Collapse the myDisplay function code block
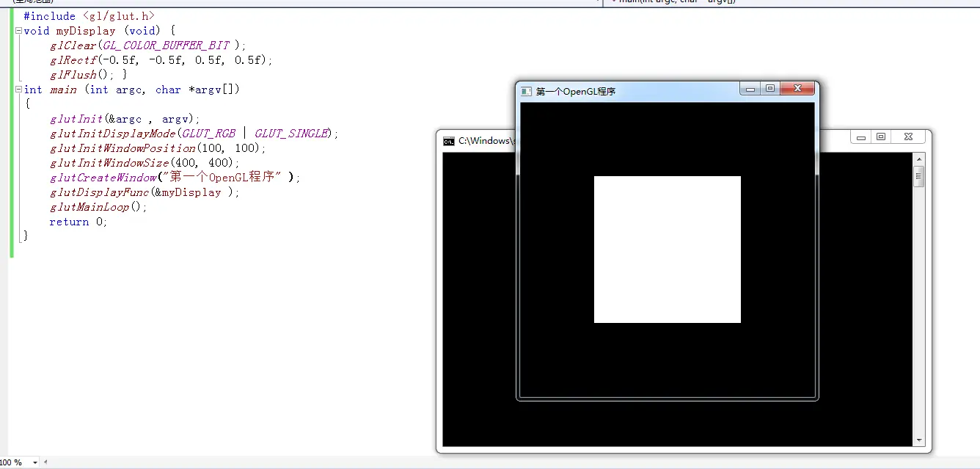Viewport: 980px width, 469px height. pyautogui.click(x=18, y=31)
